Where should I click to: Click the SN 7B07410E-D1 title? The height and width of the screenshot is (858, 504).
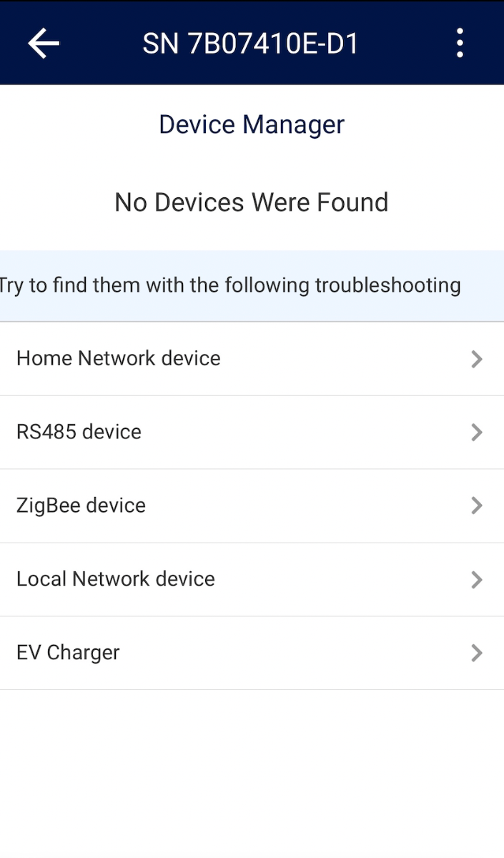coord(251,44)
